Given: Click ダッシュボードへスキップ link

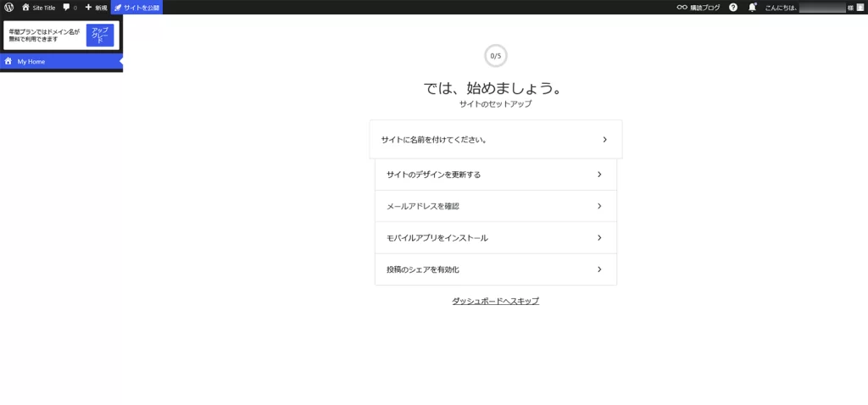Looking at the screenshot, I should (x=495, y=301).
